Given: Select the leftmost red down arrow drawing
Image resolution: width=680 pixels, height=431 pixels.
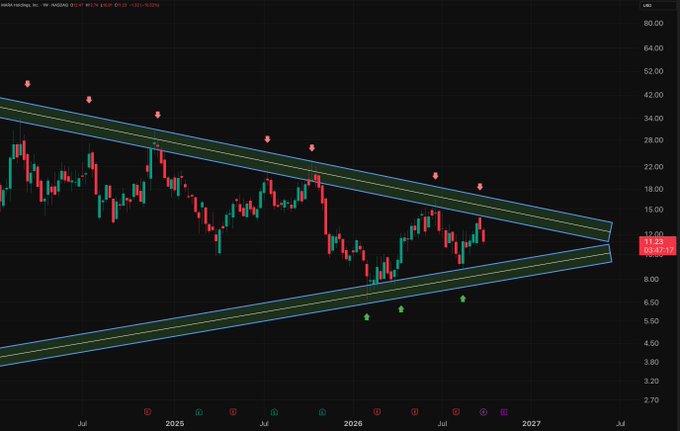Looking at the screenshot, I should [x=28, y=84].
